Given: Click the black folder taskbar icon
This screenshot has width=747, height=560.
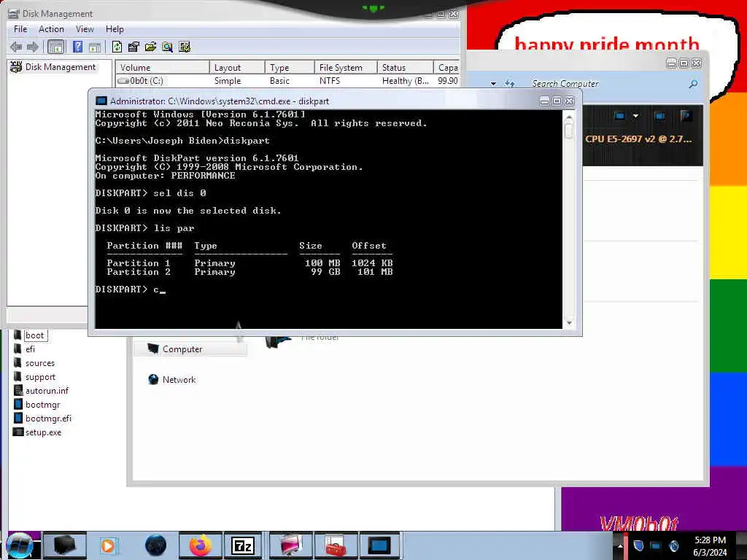Looking at the screenshot, I should 64,545.
